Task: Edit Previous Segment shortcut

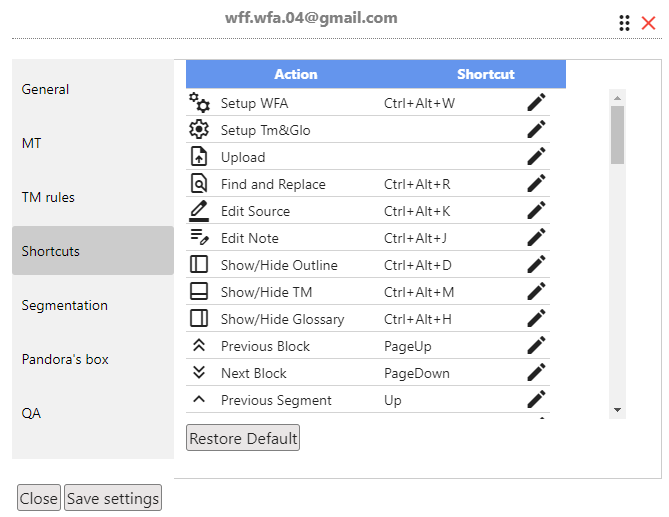Action: pyautogui.click(x=536, y=400)
